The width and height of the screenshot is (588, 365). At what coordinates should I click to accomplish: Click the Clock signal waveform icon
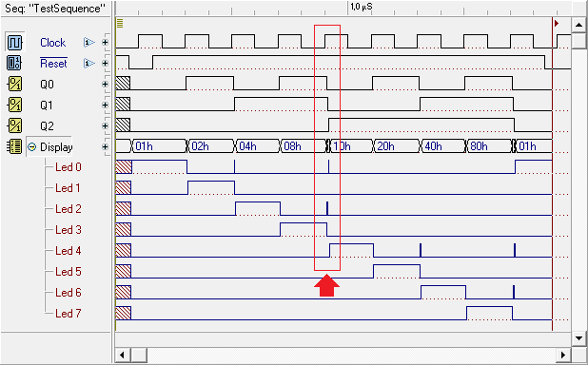click(x=14, y=42)
